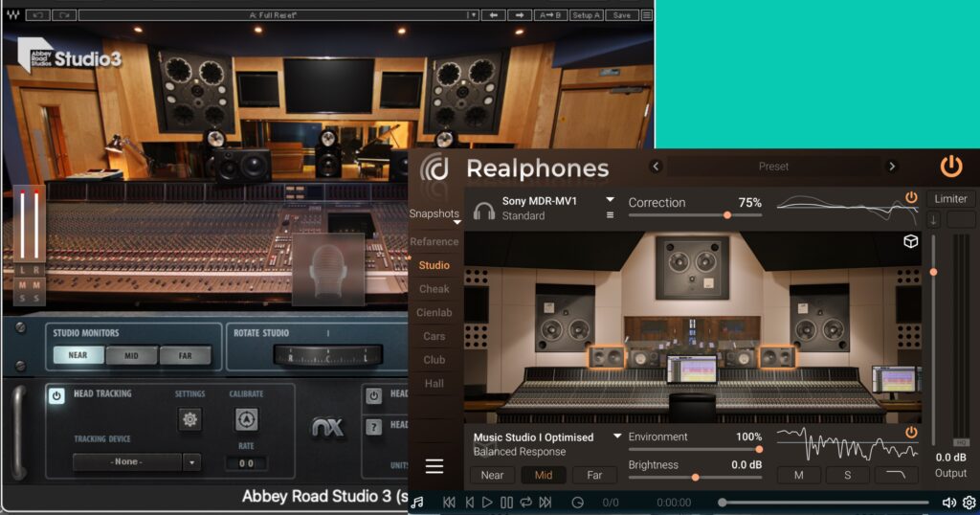The height and width of the screenshot is (515, 980).
Task: Toggle the correction curve power button
Action: pos(911,197)
